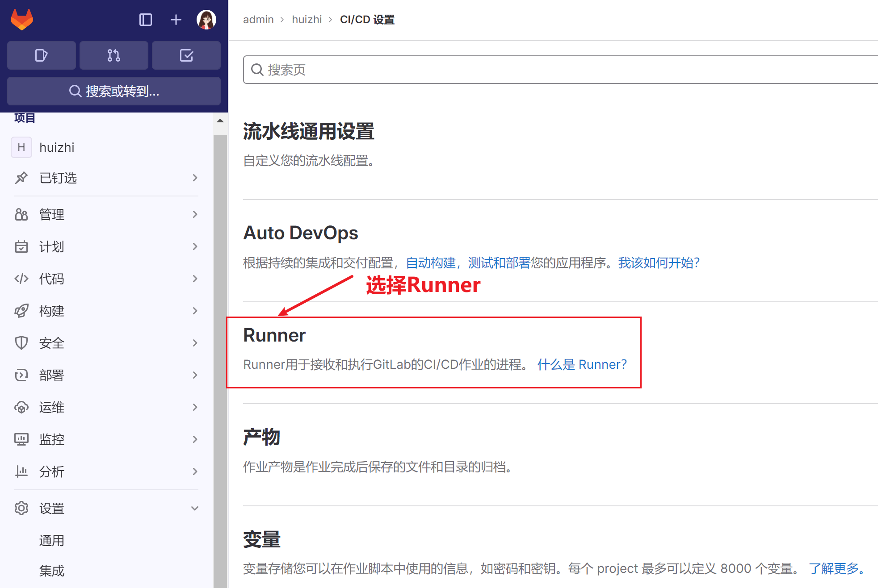This screenshot has height=588, width=878.
Task: Click the sidebar scrollbar up arrow
Action: tap(220, 121)
